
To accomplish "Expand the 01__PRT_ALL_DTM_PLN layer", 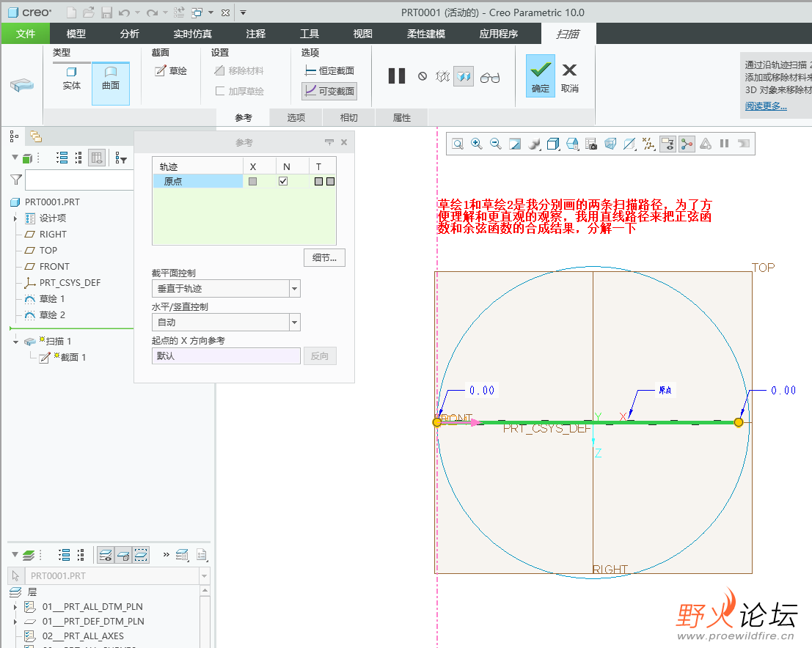I will pyautogui.click(x=15, y=607).
